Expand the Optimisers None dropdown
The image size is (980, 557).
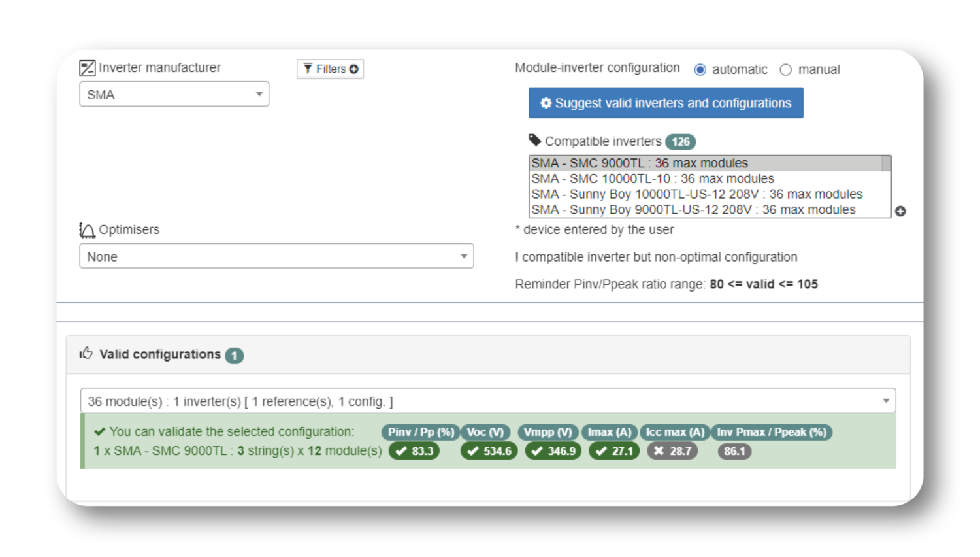(x=276, y=256)
